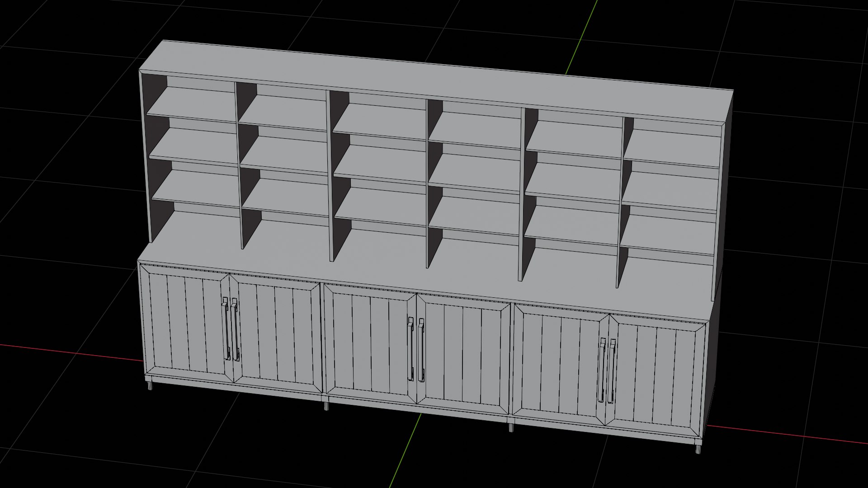Click the left handle on the middle cabinet doors
The image size is (868, 488).
(410, 349)
